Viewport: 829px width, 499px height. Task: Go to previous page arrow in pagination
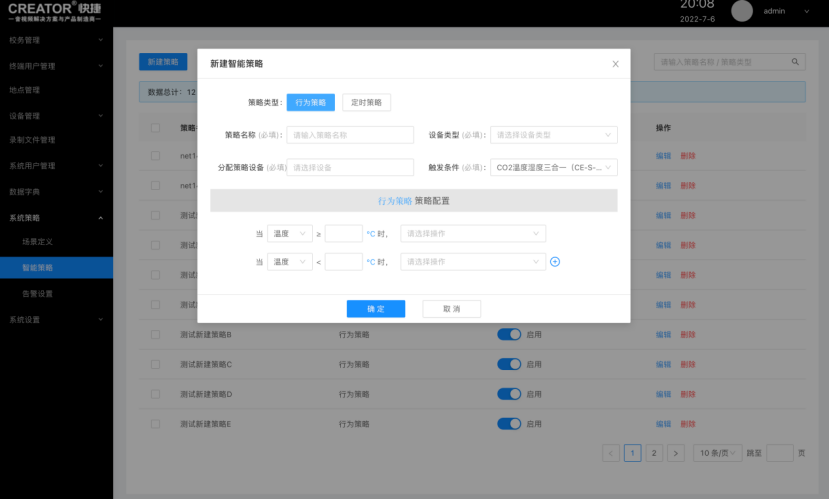click(x=611, y=453)
